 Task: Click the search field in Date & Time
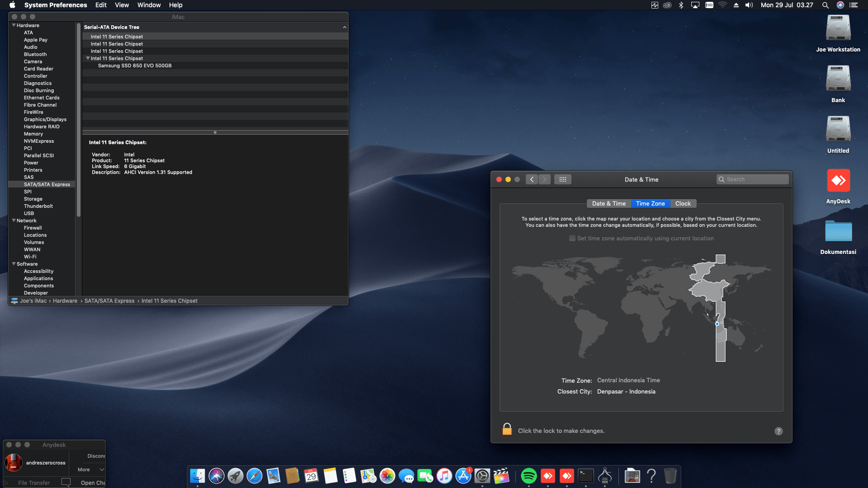point(752,179)
